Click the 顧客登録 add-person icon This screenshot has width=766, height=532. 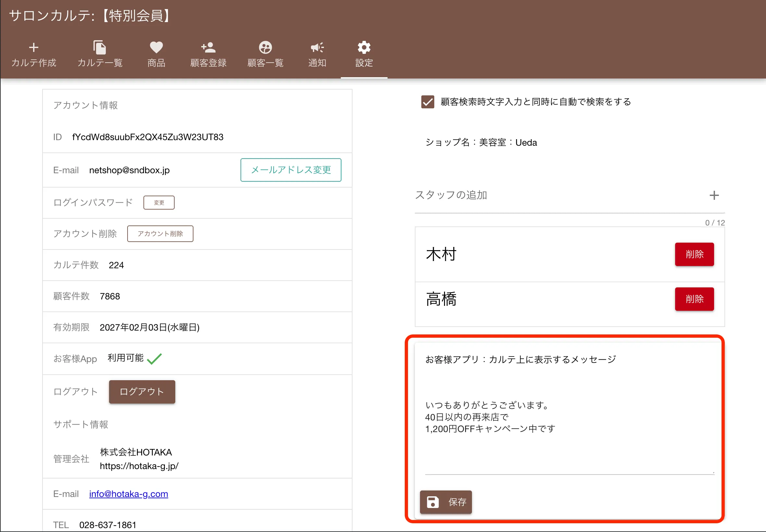pyautogui.click(x=208, y=47)
